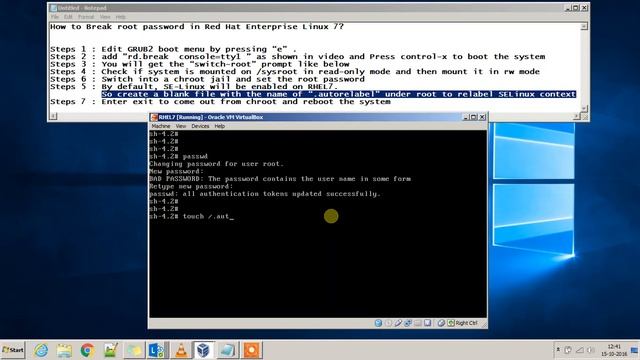Open the Edit menu in Notepad

tap(68, 17)
